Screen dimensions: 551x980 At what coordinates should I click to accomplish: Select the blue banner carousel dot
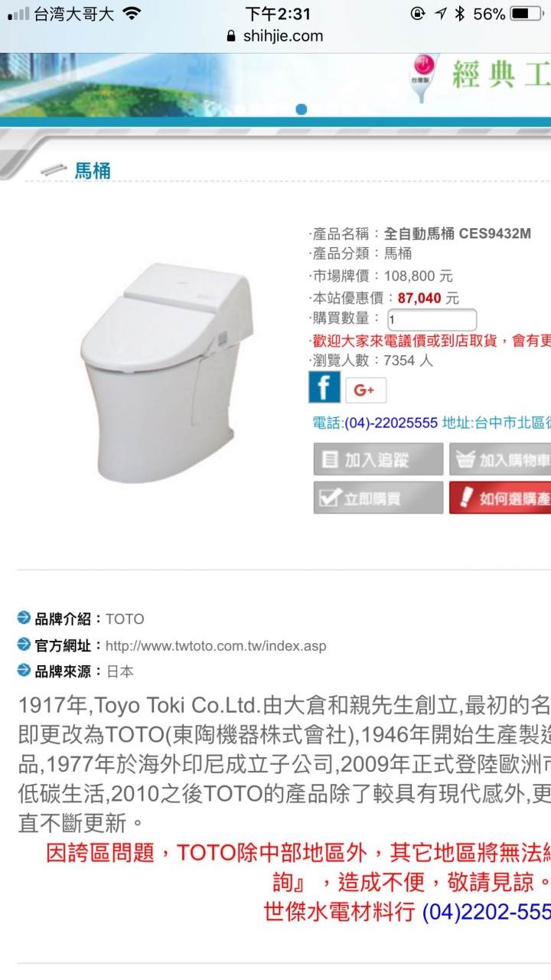(301, 109)
